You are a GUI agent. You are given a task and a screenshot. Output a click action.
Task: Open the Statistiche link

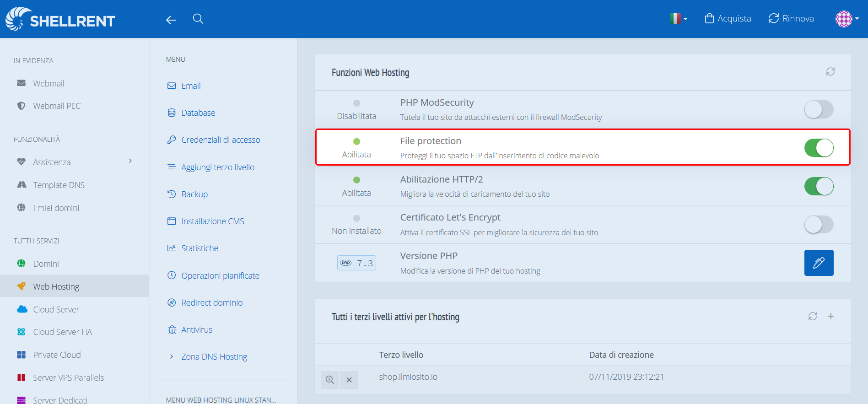coord(199,248)
